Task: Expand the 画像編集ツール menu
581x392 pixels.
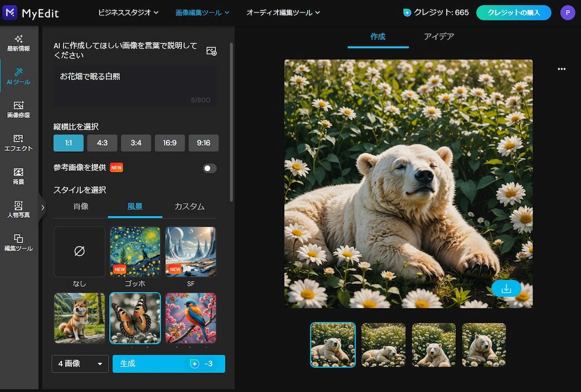Action: click(202, 13)
